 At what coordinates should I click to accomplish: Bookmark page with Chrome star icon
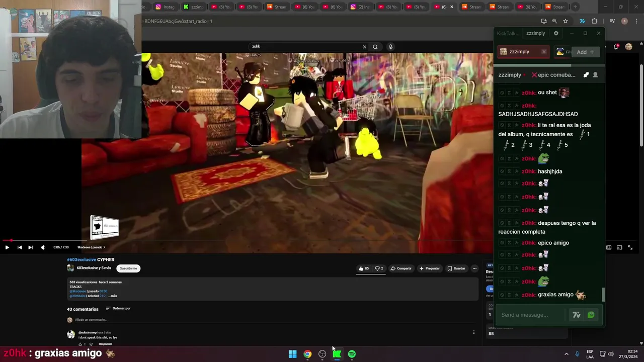(x=566, y=21)
